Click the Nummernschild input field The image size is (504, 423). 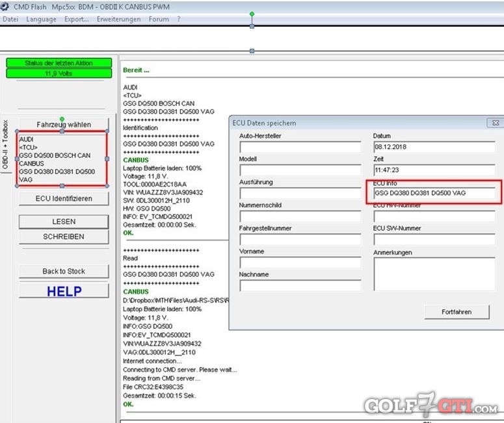tap(300, 216)
